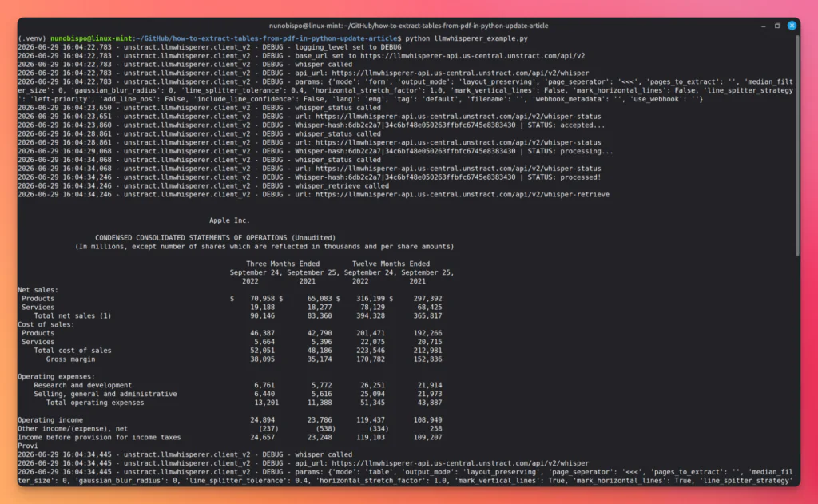Screen dimensions: 818x504
Task: Click the window title showing nunobispo@linux-mint path
Action: click(x=408, y=26)
